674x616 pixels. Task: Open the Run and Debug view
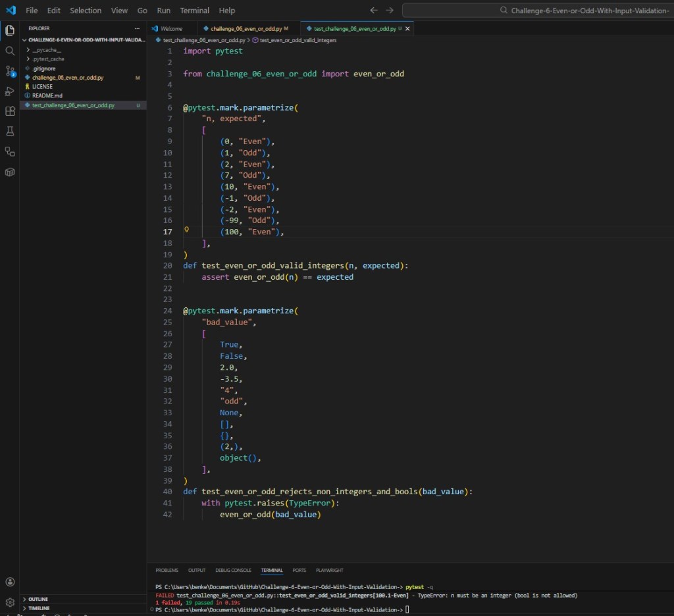coord(10,91)
